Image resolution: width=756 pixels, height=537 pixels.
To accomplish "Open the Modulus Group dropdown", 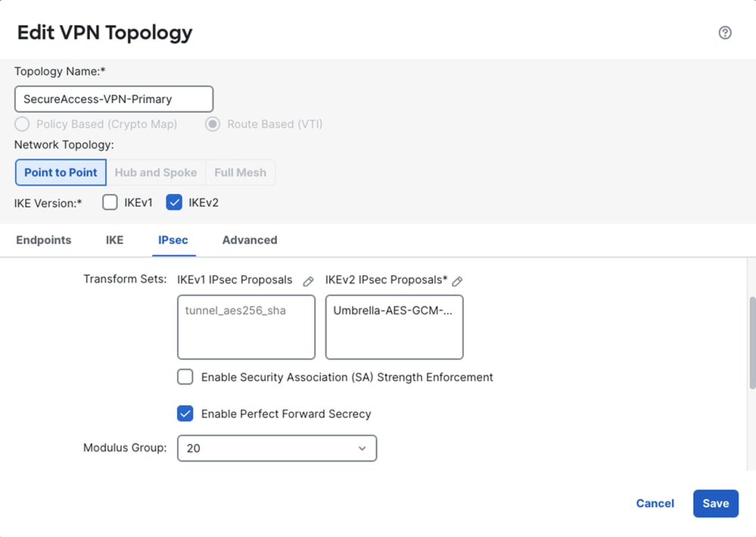I will tap(277, 448).
